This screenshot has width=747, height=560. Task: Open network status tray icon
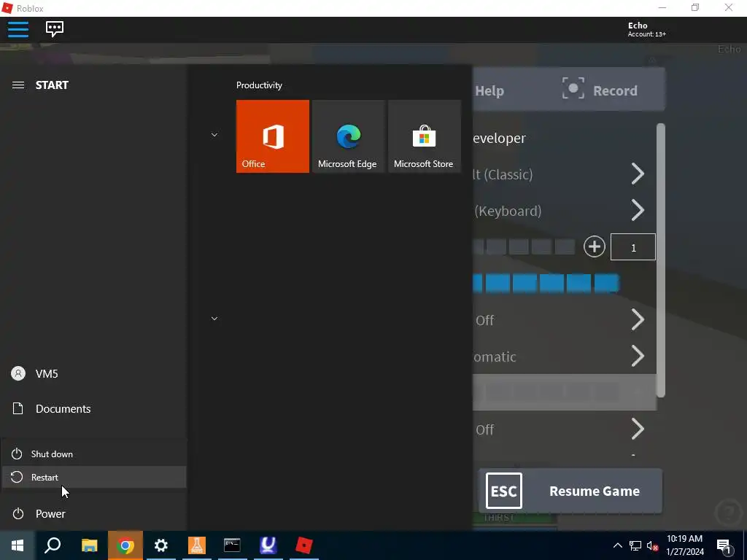(635, 545)
